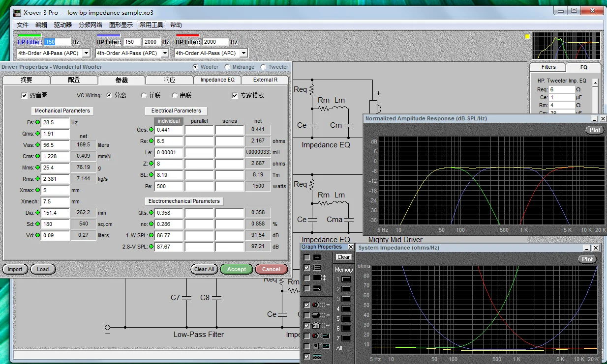Click the green indicator next to 2.8-V SPL
The image size is (607, 364).
click(151, 247)
